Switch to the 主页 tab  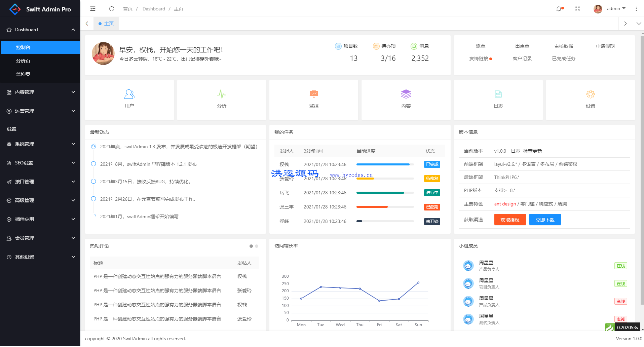(106, 24)
